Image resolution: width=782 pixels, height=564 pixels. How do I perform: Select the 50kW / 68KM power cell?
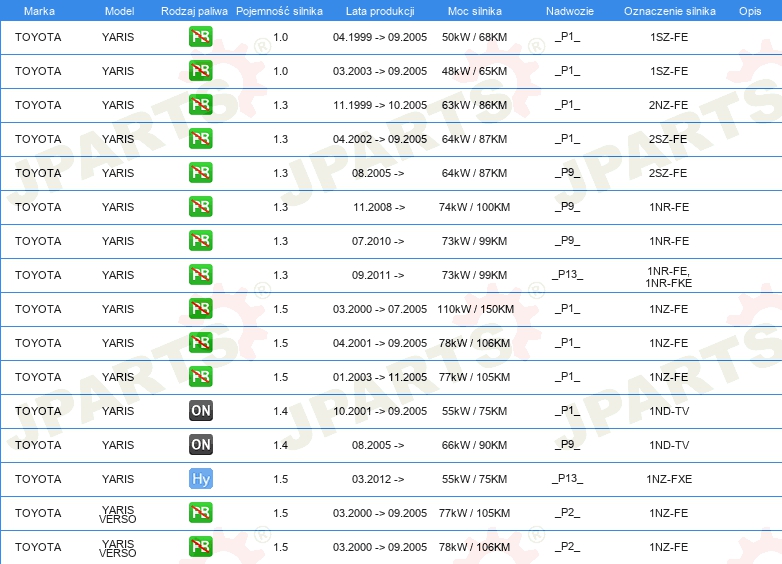tap(474, 37)
